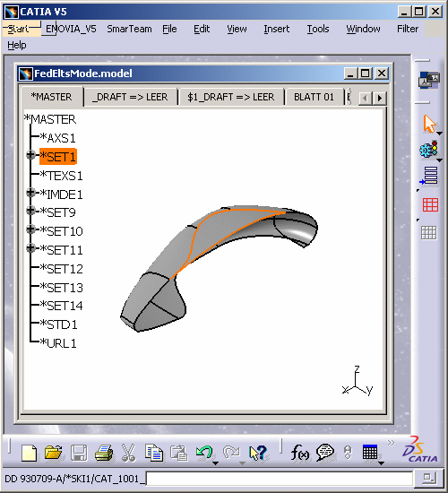Click the Open folder icon
Screen dimensions: 448x493
point(54,453)
